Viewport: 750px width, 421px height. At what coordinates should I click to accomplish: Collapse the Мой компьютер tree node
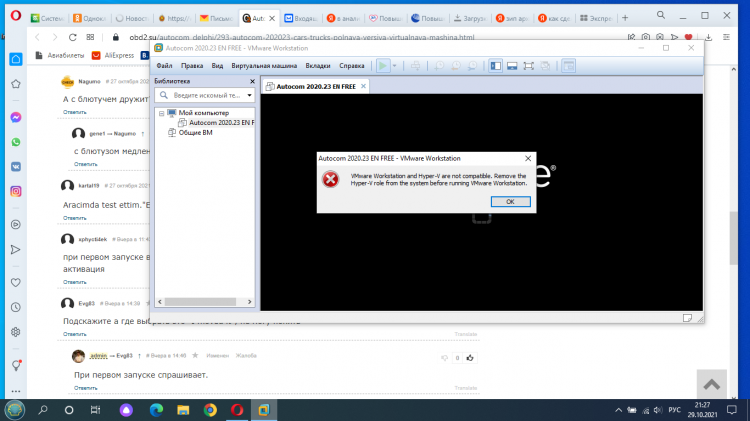159,113
